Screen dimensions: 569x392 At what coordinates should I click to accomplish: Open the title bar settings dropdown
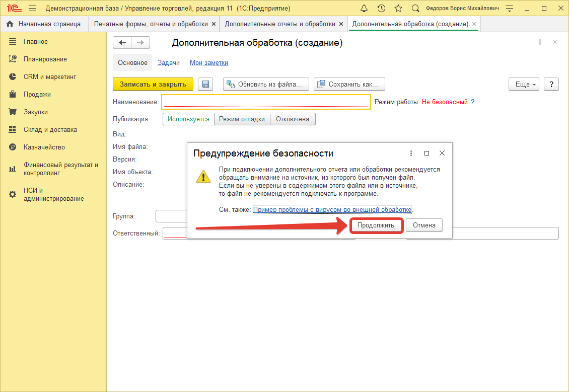coord(510,9)
